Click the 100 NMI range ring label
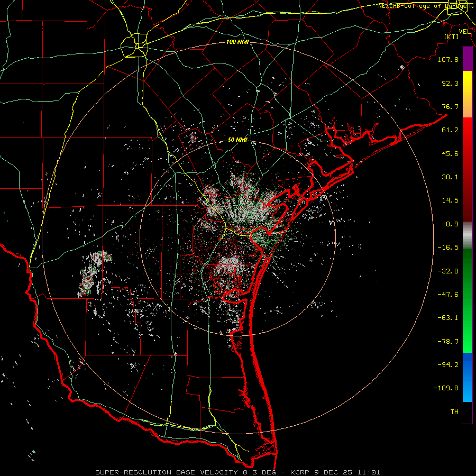 [237, 42]
